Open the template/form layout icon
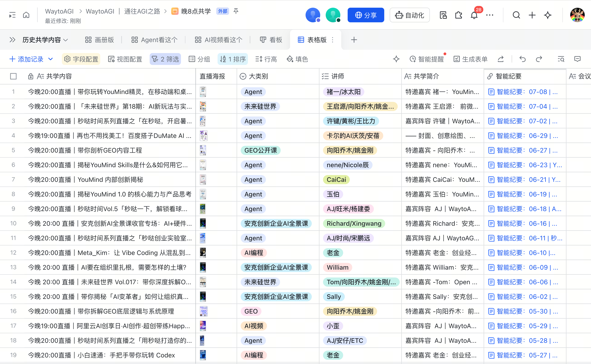The image size is (591, 364). click(x=443, y=15)
